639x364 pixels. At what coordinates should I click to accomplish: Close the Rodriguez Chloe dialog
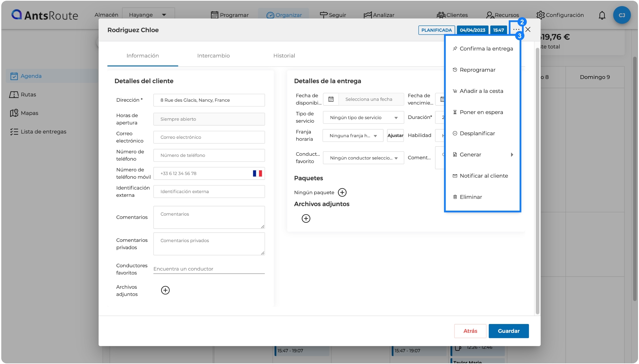528,29
